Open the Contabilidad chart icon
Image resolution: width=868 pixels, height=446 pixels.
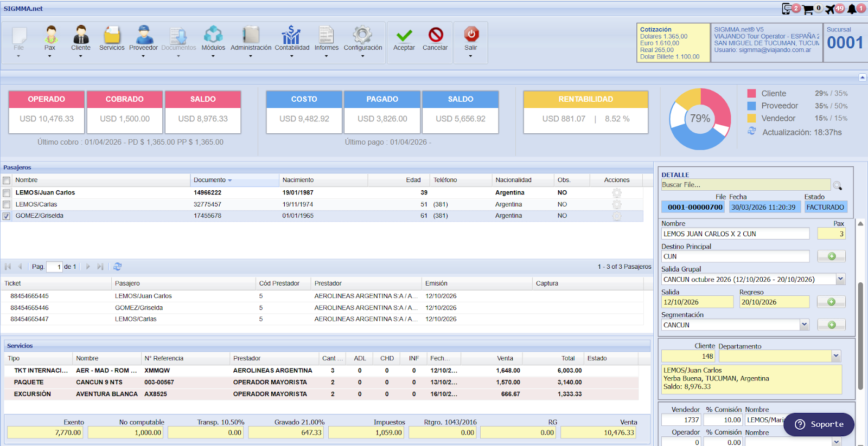click(x=291, y=36)
